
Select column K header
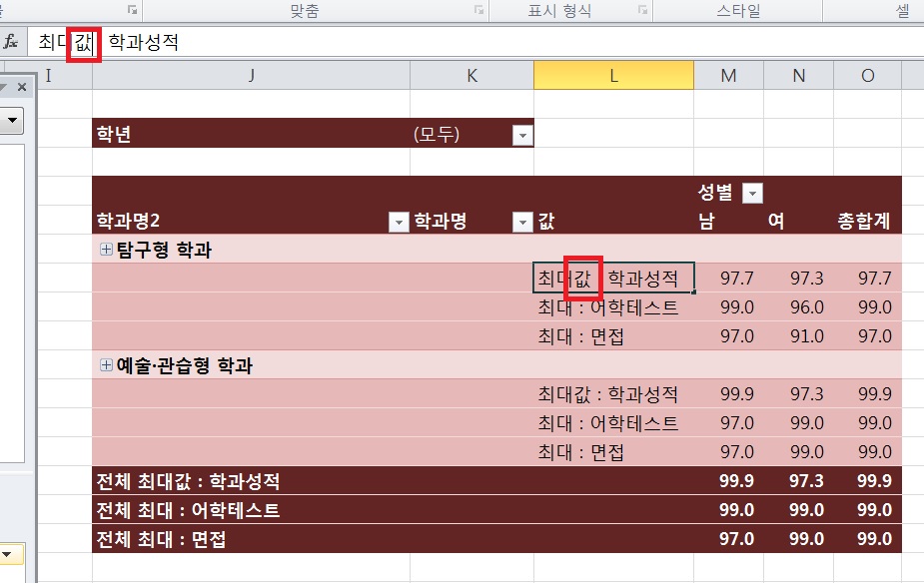pyautogui.click(x=471, y=76)
